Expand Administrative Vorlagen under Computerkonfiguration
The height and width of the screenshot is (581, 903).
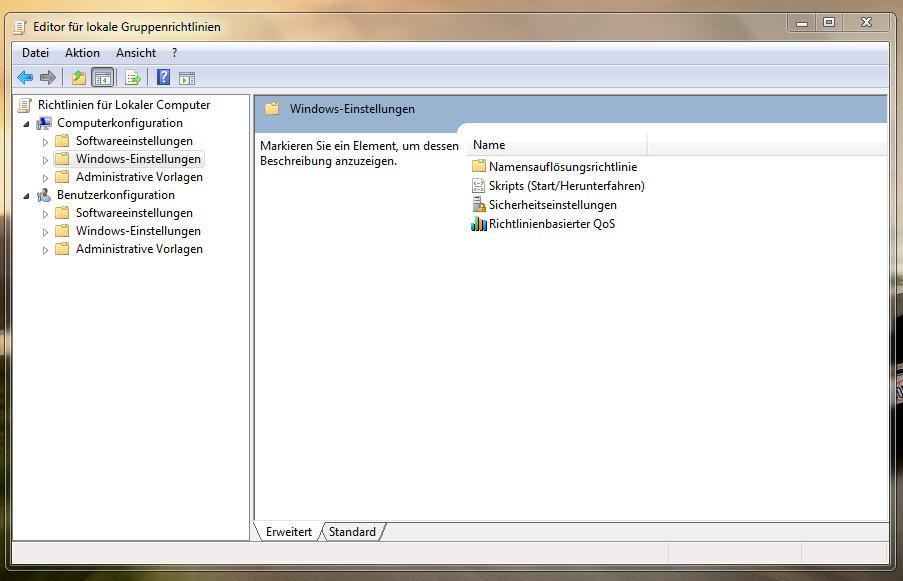45,178
